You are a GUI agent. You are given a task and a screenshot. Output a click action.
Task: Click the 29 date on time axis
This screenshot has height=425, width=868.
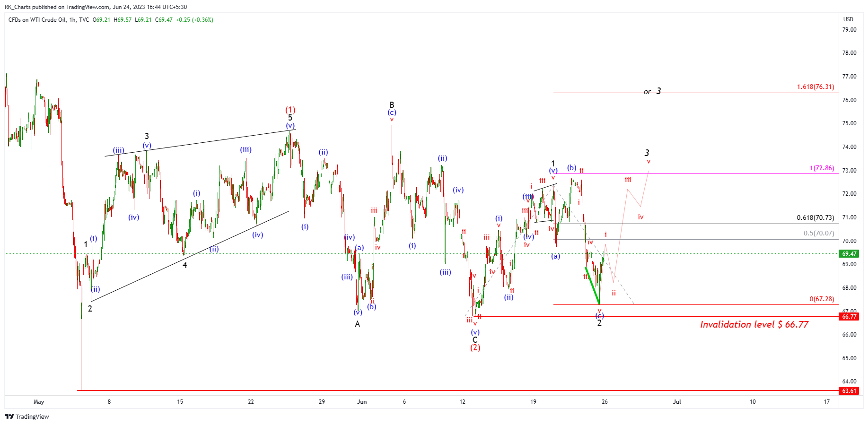[322, 402]
